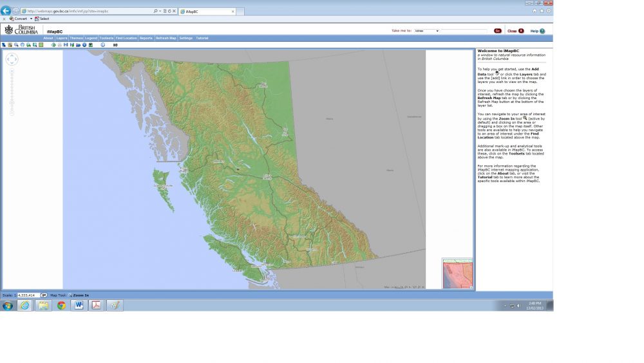Click the 'Take me to' search text field
This screenshot has width=644, height=363.
click(465, 31)
